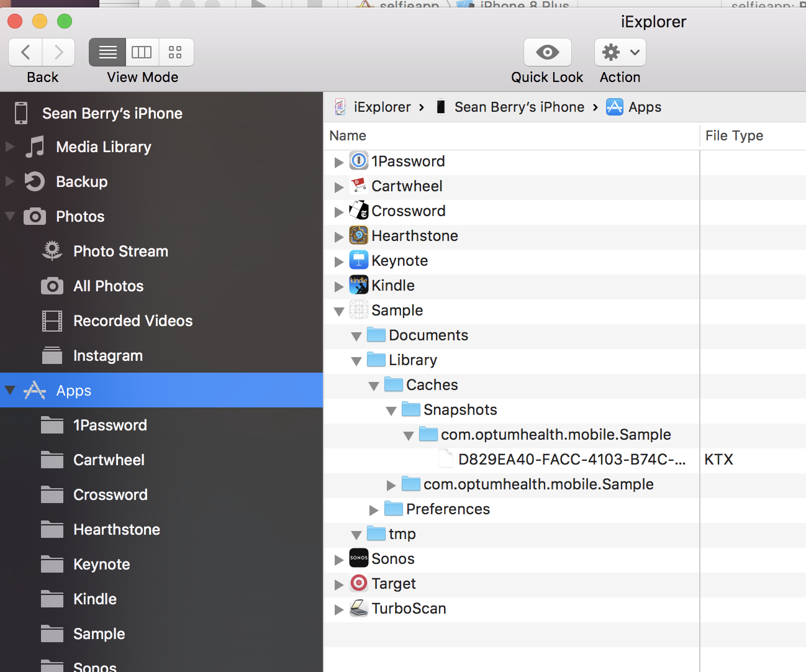Image resolution: width=806 pixels, height=672 pixels.
Task: Select 1Password app icon in file list
Action: [x=359, y=161]
